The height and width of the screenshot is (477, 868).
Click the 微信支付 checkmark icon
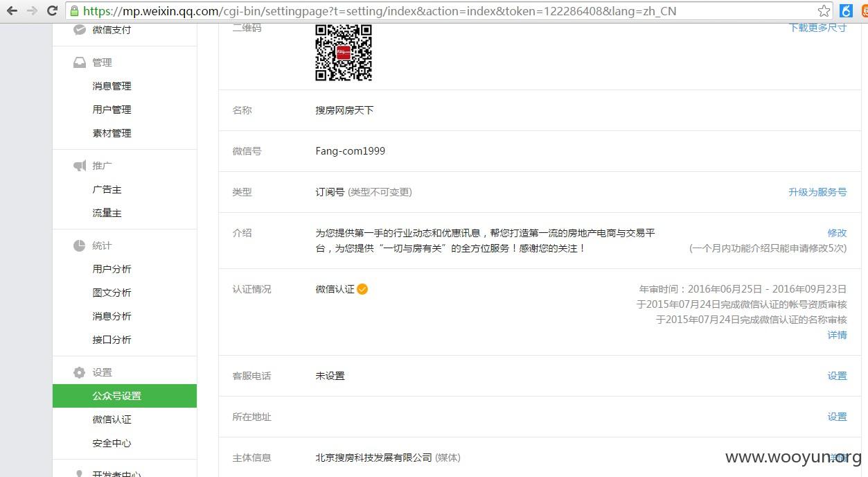click(80, 30)
